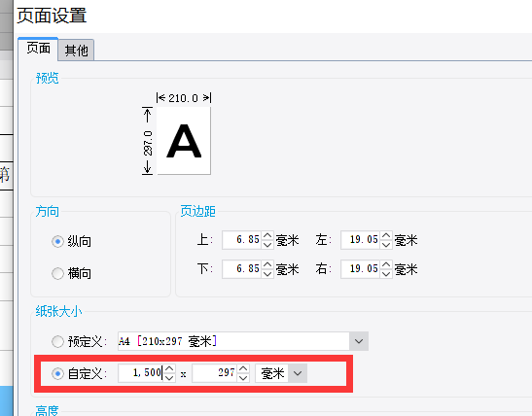532x416 pixels.
Task: Open the predefined paper size dropdown arrow
Action: 359,341
